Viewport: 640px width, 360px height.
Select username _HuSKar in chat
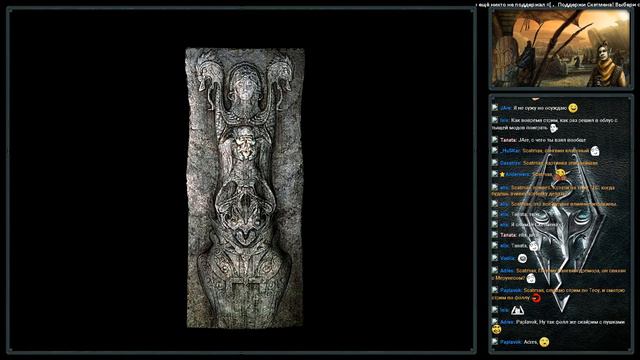click(510, 151)
